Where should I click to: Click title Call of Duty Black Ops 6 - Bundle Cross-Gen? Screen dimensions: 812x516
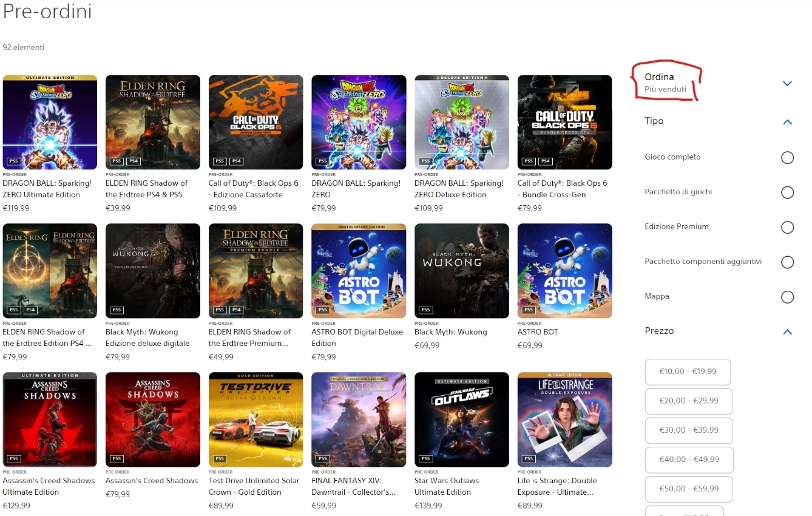(563, 189)
